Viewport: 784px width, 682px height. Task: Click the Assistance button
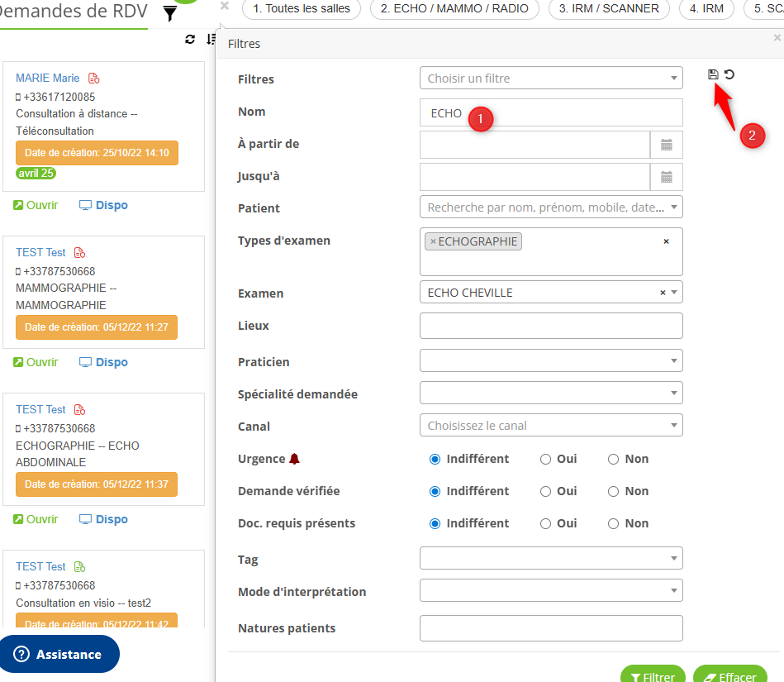[x=59, y=654]
